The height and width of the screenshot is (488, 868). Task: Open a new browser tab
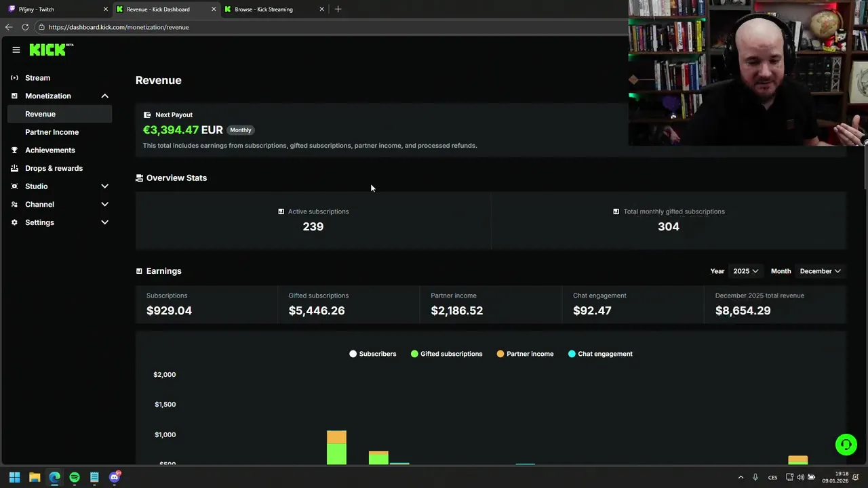point(338,9)
